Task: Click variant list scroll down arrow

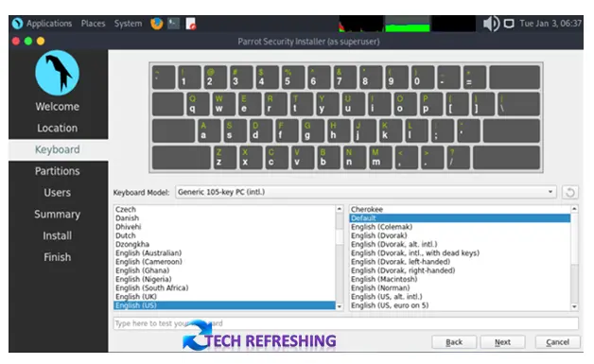Action: point(574,306)
